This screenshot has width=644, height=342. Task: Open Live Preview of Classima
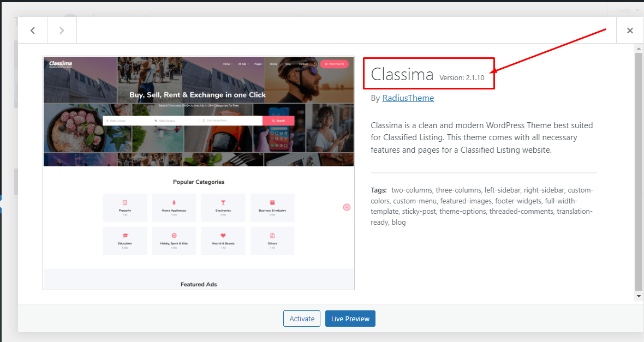click(x=350, y=319)
